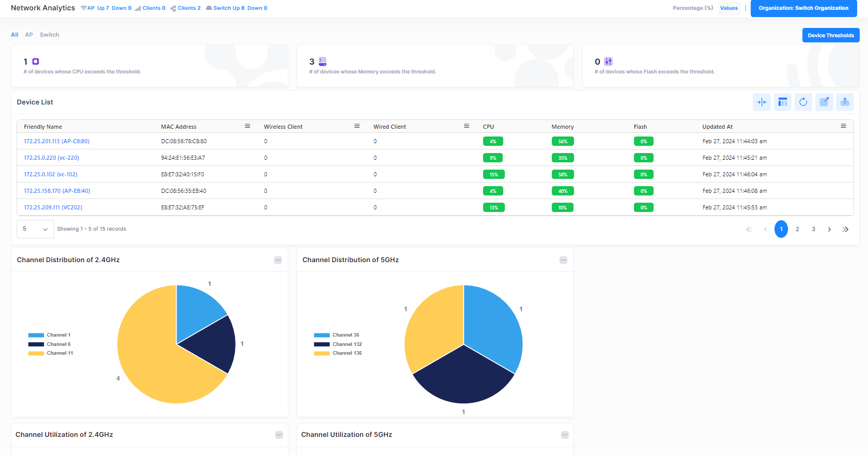Viewport: 868px width, 455px height.
Task: Open the table column chooser icon
Action: (x=783, y=102)
